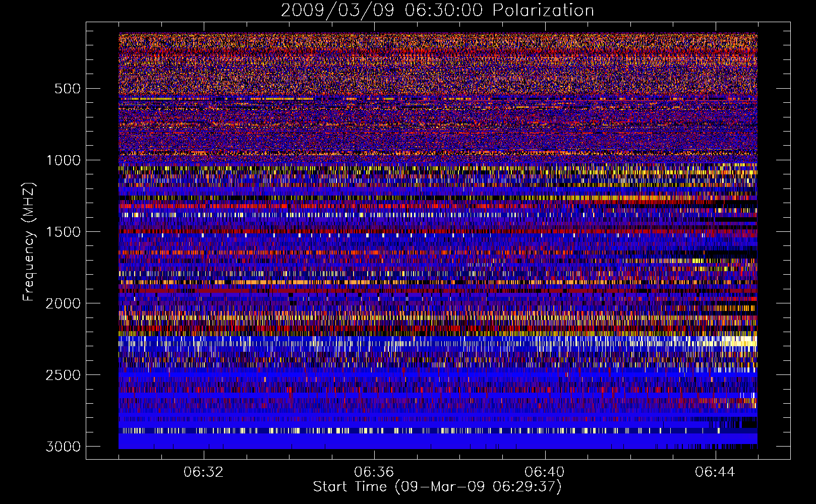816x504 pixels.
Task: Click the 06:40 time tick label
Action: [x=545, y=472]
